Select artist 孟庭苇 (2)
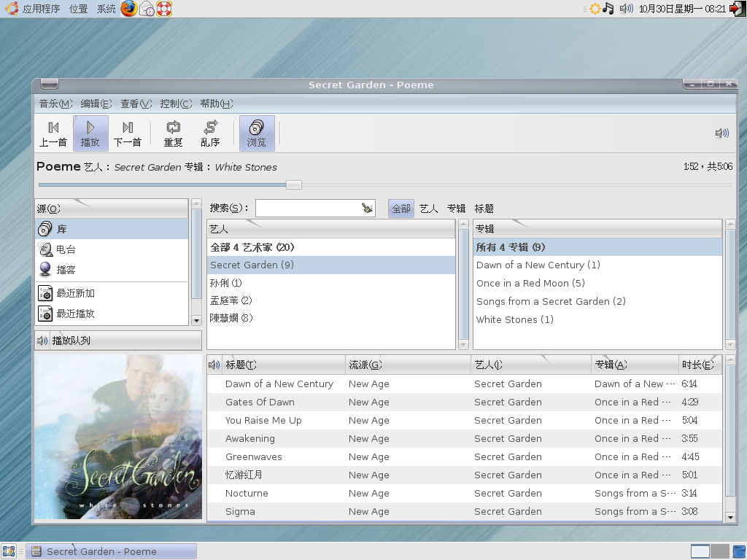The image size is (747, 560). [x=331, y=300]
